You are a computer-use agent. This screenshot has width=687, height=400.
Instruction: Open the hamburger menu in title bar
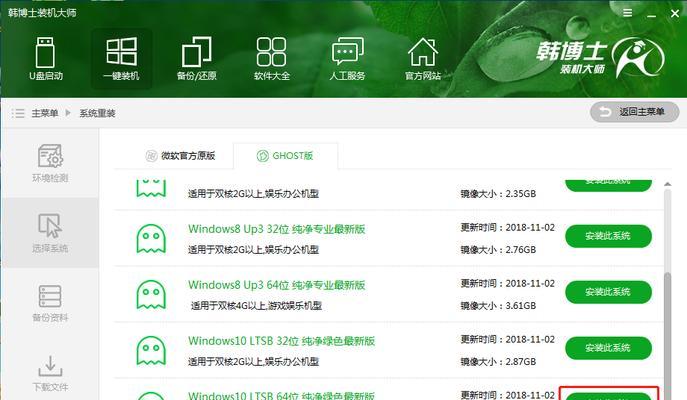pyautogui.click(x=627, y=13)
